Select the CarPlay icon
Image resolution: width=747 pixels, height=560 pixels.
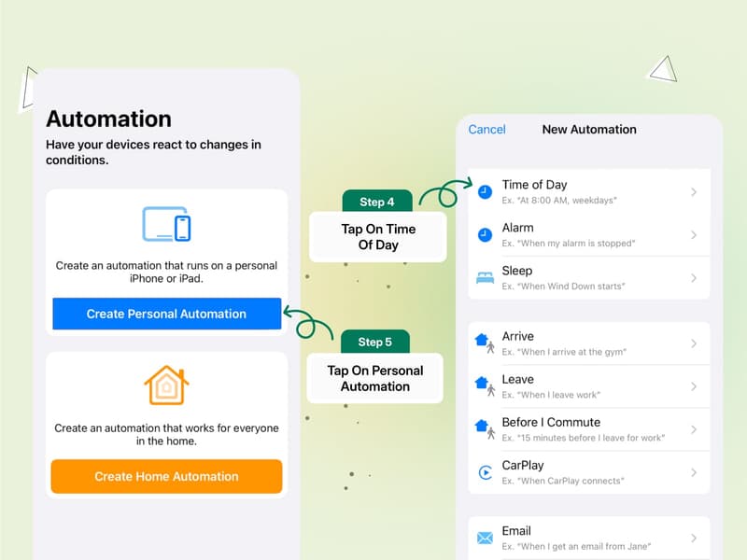(484, 472)
